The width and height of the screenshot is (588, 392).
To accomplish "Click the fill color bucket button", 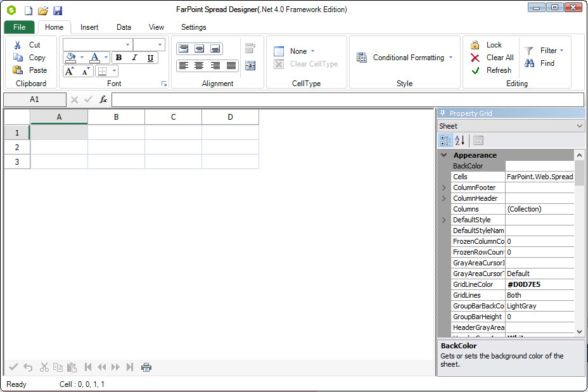I will point(70,58).
